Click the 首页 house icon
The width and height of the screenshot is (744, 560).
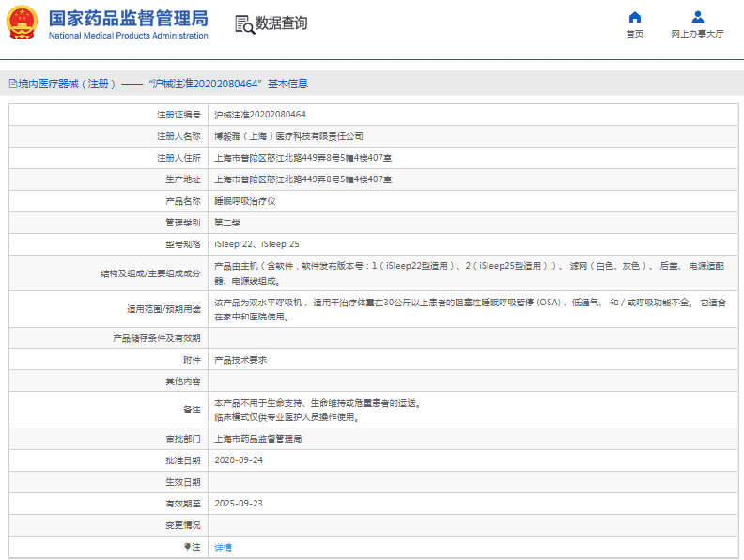[x=635, y=17]
